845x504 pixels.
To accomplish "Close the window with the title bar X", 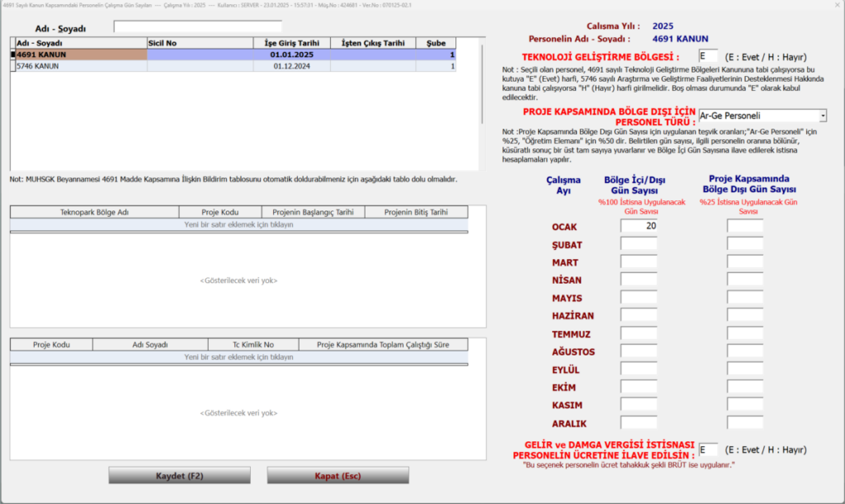I will [837, 5].
